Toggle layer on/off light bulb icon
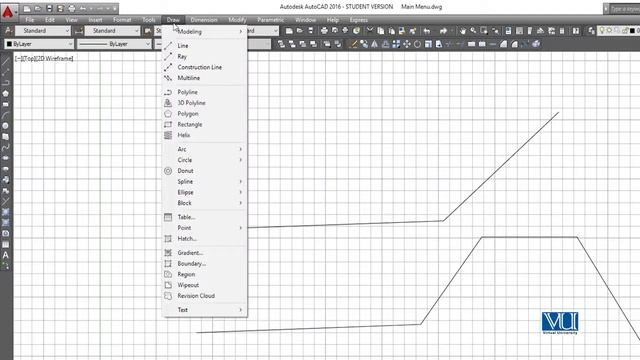 (x=602, y=31)
